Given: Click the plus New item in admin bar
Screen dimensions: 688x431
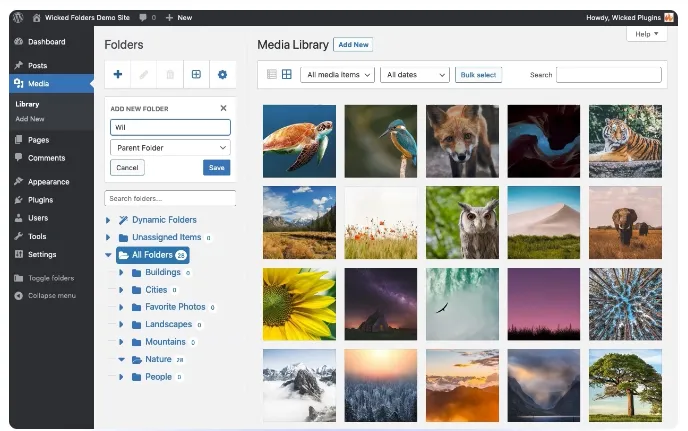Looking at the screenshot, I should pyautogui.click(x=179, y=18).
